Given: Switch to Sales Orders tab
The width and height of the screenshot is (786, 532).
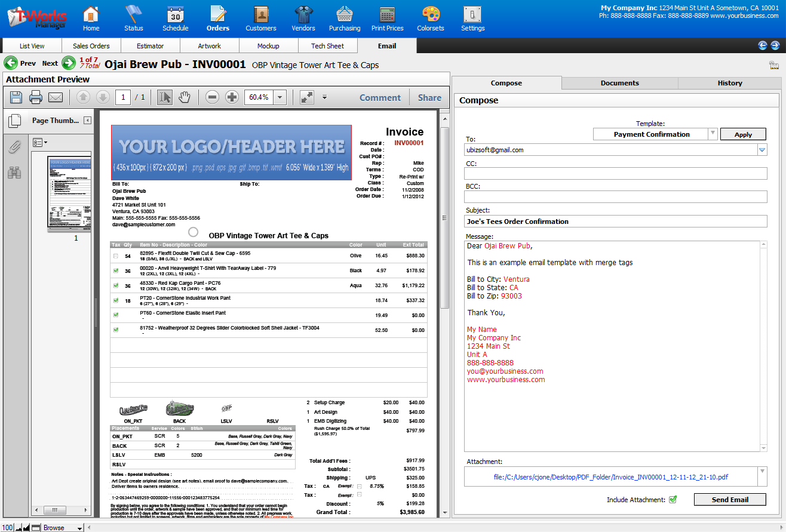Looking at the screenshot, I should tap(91, 46).
